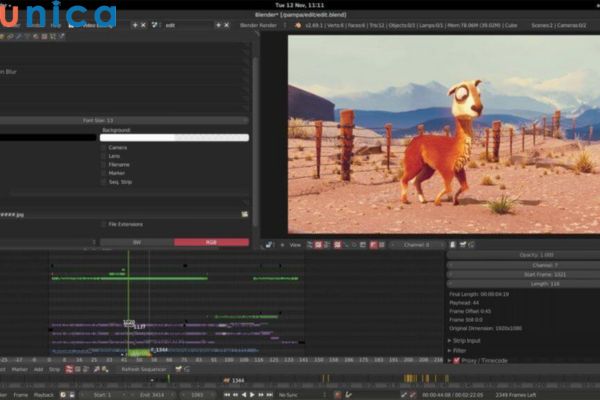The image size is (600, 400).
Task: Toggle the Lens stamp checkbox
Action: (103, 156)
